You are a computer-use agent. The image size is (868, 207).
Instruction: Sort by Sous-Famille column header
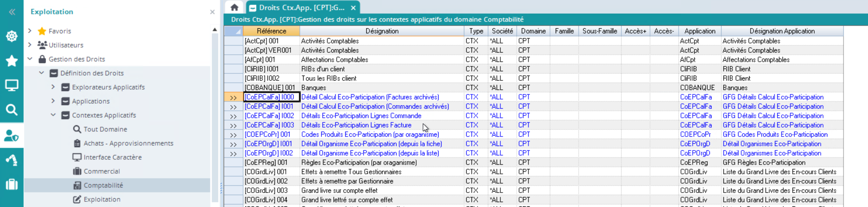click(x=600, y=31)
